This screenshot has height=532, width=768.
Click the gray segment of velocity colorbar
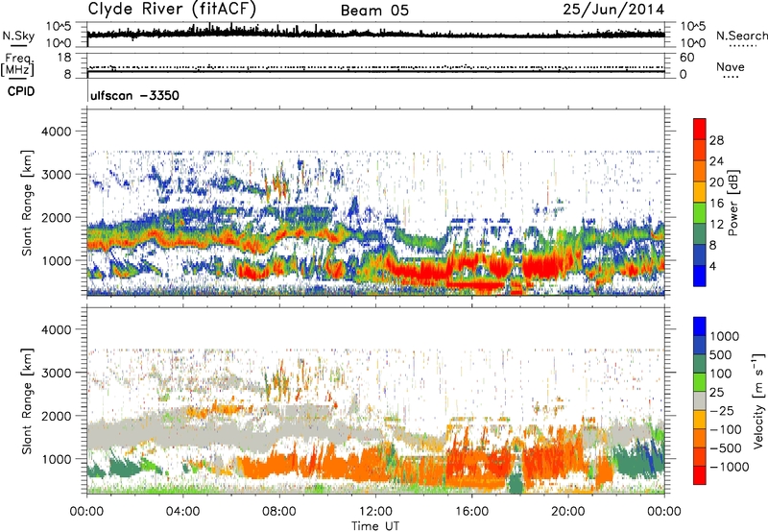pyautogui.click(x=700, y=400)
